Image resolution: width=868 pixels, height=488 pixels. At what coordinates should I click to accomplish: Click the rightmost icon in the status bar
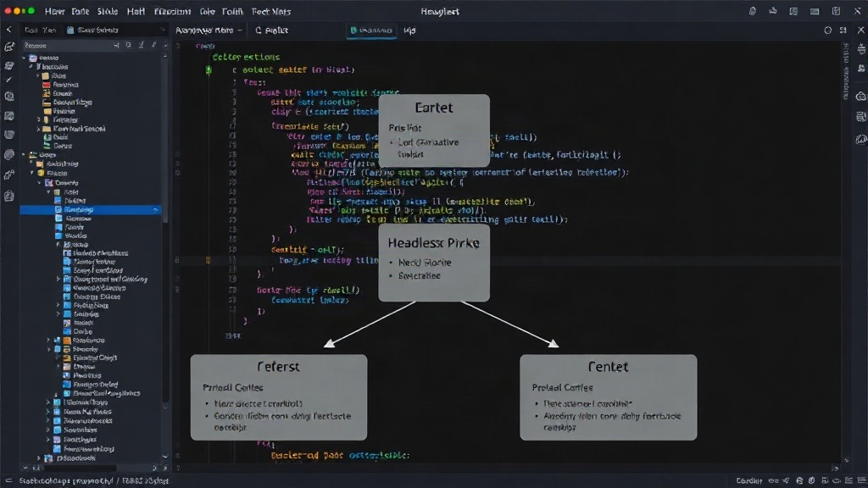pos(861,481)
